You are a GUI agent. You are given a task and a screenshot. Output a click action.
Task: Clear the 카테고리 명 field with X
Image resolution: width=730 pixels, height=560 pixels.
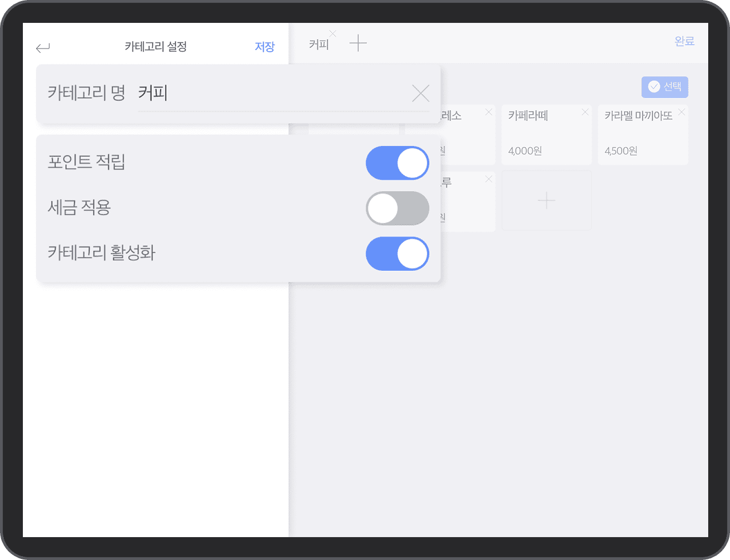(x=421, y=94)
